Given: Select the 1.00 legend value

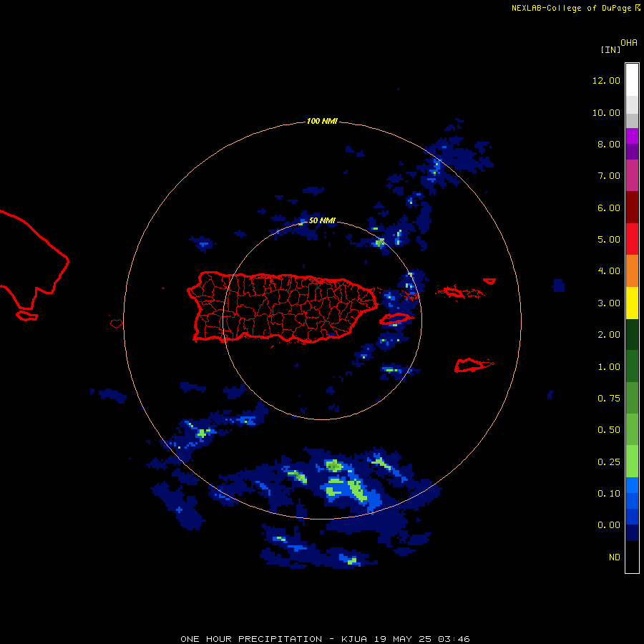Looking at the screenshot, I should (x=609, y=367).
